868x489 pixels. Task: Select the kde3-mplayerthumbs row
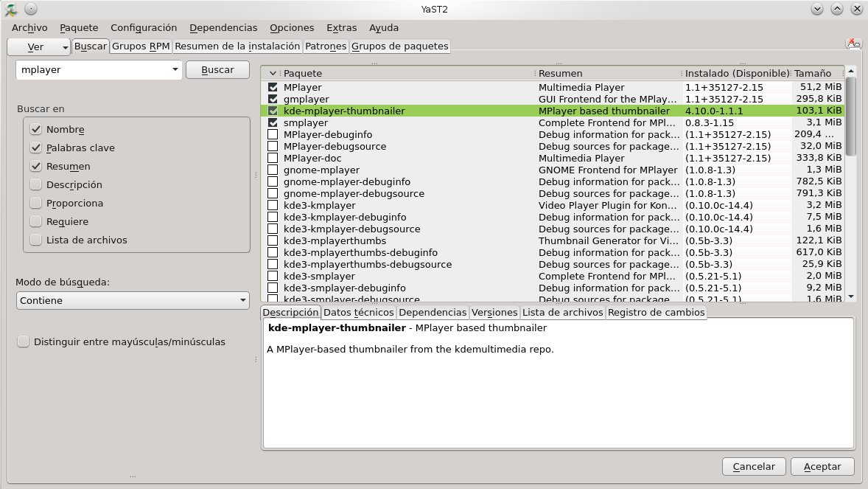click(553, 240)
